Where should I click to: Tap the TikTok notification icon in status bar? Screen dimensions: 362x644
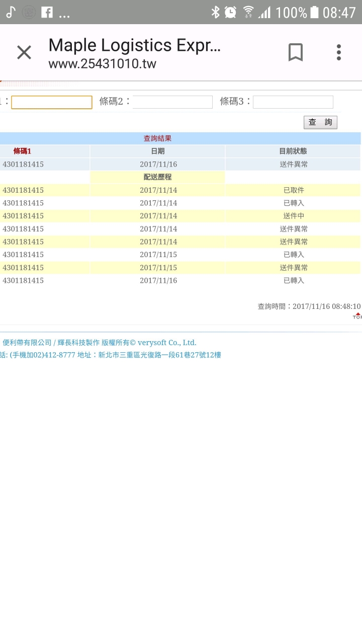[x=11, y=12]
